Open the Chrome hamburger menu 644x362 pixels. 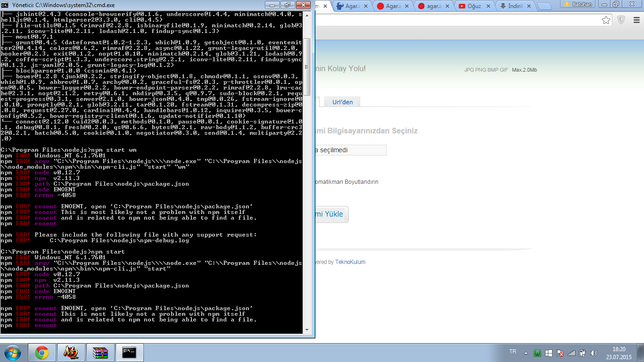tap(636, 20)
